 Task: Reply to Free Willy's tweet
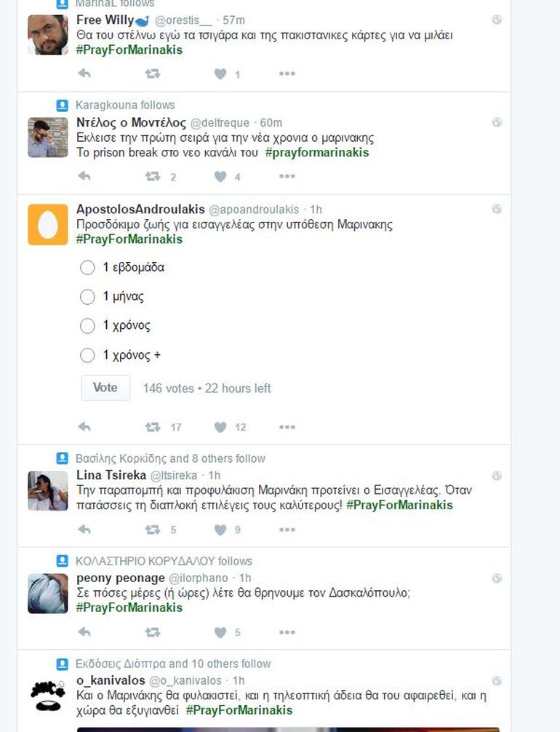[x=84, y=73]
